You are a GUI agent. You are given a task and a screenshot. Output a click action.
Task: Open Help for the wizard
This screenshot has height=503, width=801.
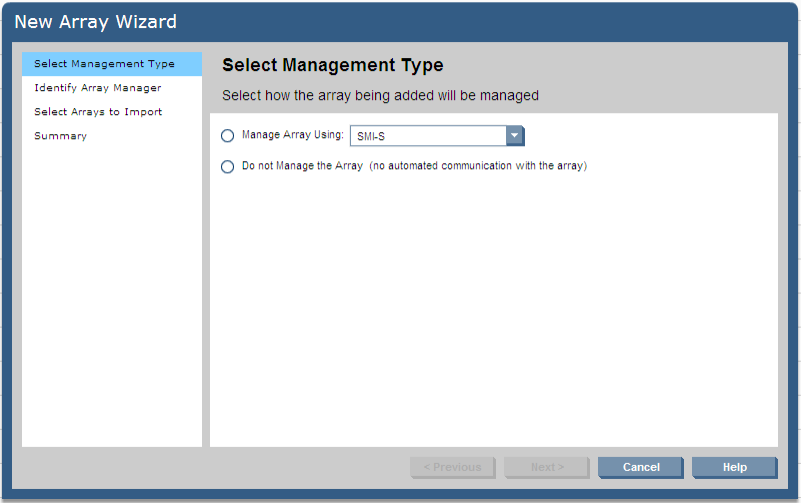pyautogui.click(x=734, y=467)
